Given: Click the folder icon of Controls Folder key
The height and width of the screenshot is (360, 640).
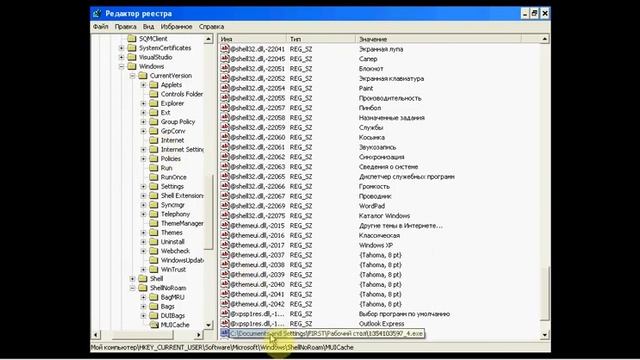Looking at the screenshot, I should pos(153,94).
